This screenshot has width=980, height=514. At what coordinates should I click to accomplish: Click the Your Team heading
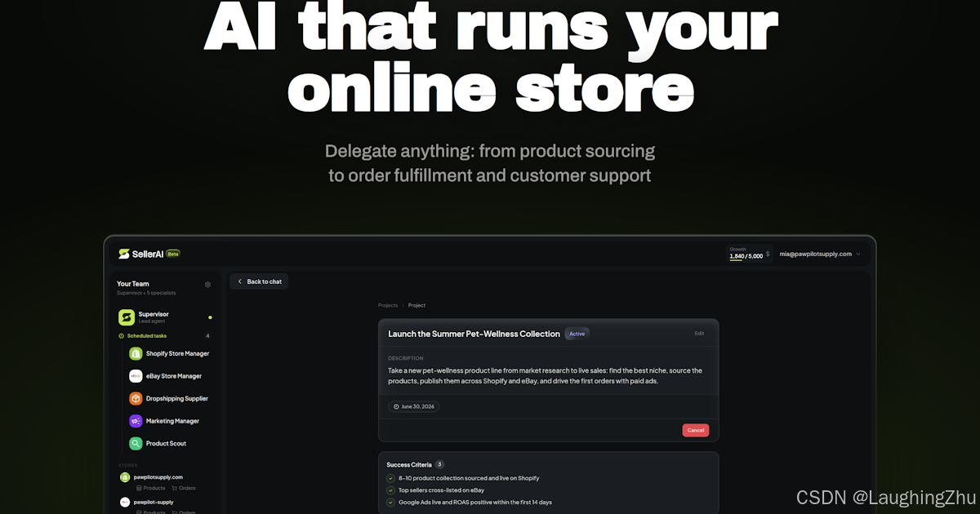coord(133,284)
